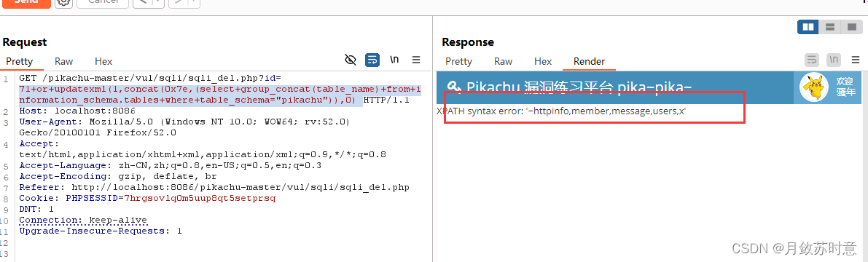This screenshot has width=868, height=262.
Task: Click the Cancel button
Action: pos(103,2)
